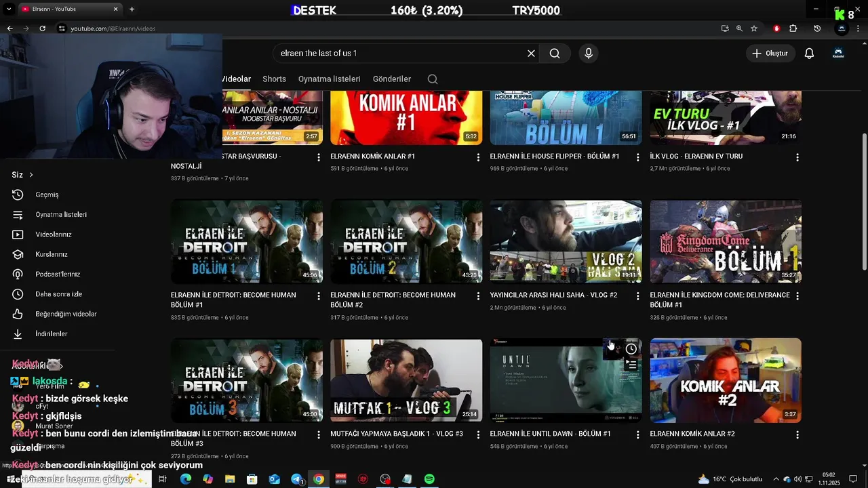This screenshot has width=868, height=488.
Task: Open the Windows notification center
Action: [x=854, y=479]
